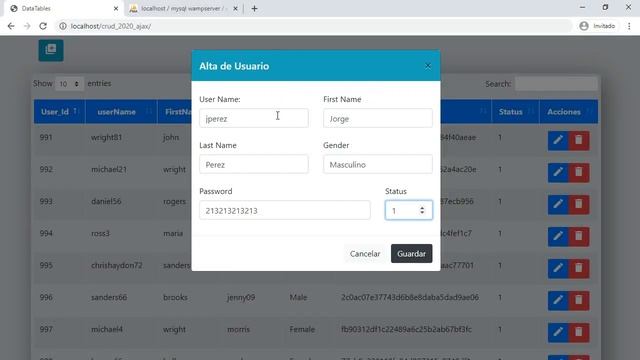
Task: Click cell text morris
Action: point(238,329)
